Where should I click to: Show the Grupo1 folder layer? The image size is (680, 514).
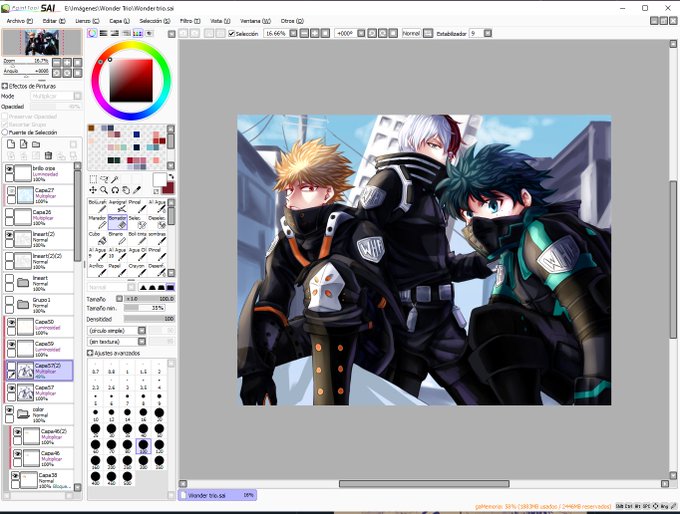(x=10, y=300)
